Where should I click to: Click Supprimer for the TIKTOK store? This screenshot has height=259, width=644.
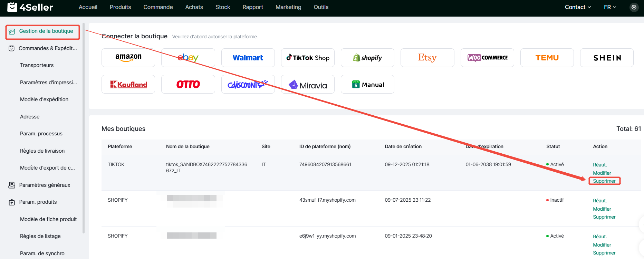click(x=604, y=181)
